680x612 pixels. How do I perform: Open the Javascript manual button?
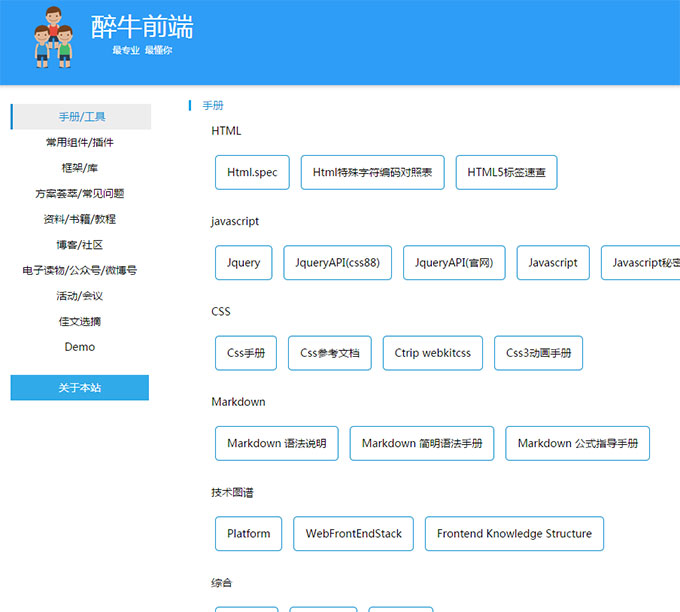[x=553, y=263]
